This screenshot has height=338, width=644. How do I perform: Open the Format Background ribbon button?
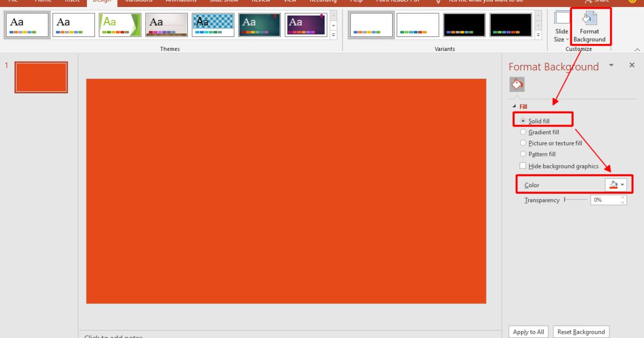(x=589, y=27)
